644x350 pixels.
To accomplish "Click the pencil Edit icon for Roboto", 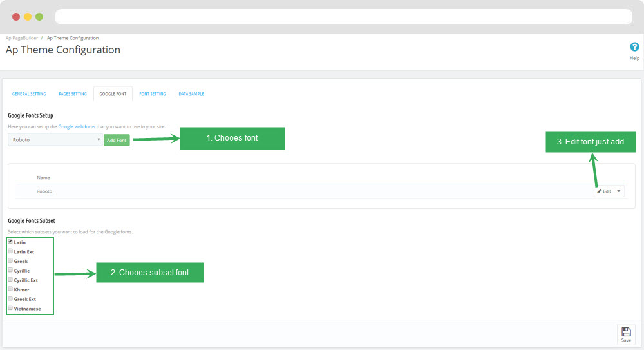I will point(600,191).
